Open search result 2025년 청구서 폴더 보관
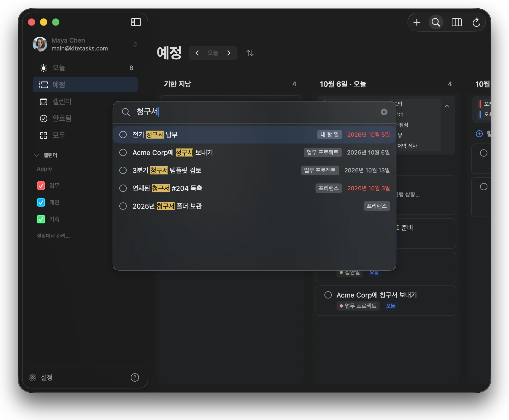Viewport: 509px width, 420px height. (x=254, y=206)
